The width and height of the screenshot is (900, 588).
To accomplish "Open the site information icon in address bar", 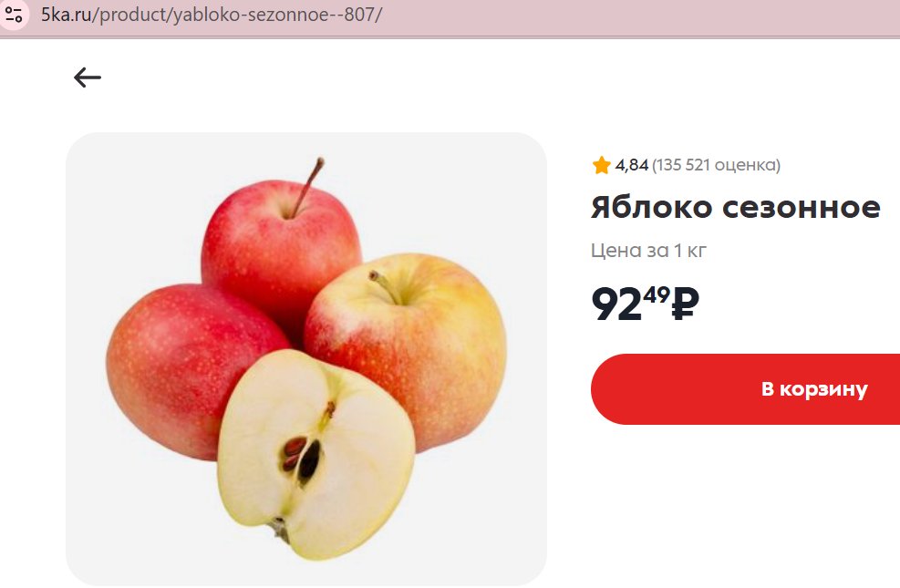I will point(13,15).
